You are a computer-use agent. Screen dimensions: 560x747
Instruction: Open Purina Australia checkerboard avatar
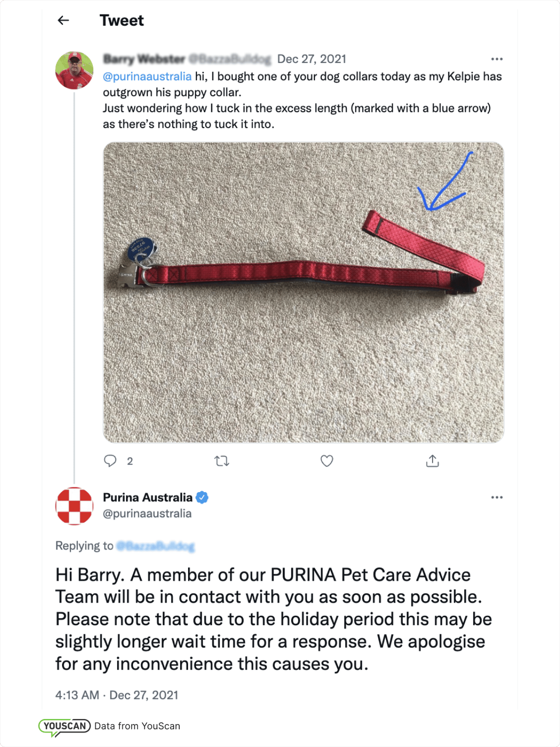[74, 506]
